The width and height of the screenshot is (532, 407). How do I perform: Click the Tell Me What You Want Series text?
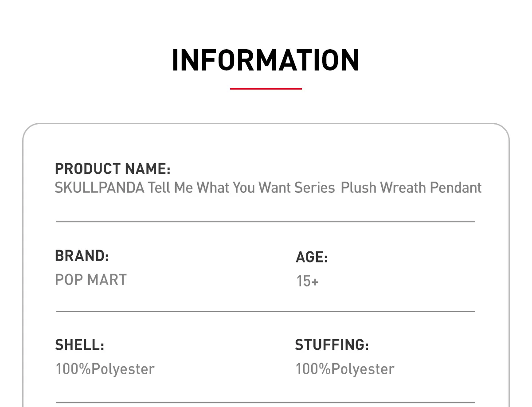(241, 188)
